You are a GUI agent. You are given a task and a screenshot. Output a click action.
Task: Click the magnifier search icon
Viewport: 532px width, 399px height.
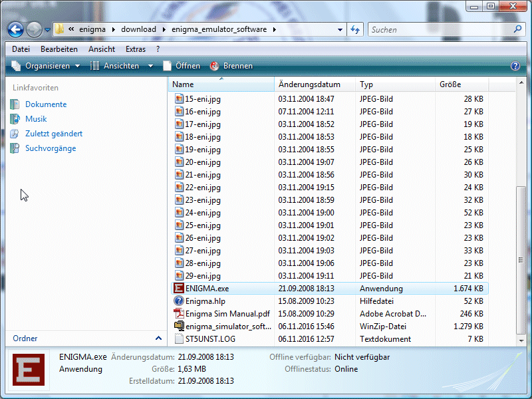pyautogui.click(x=517, y=29)
